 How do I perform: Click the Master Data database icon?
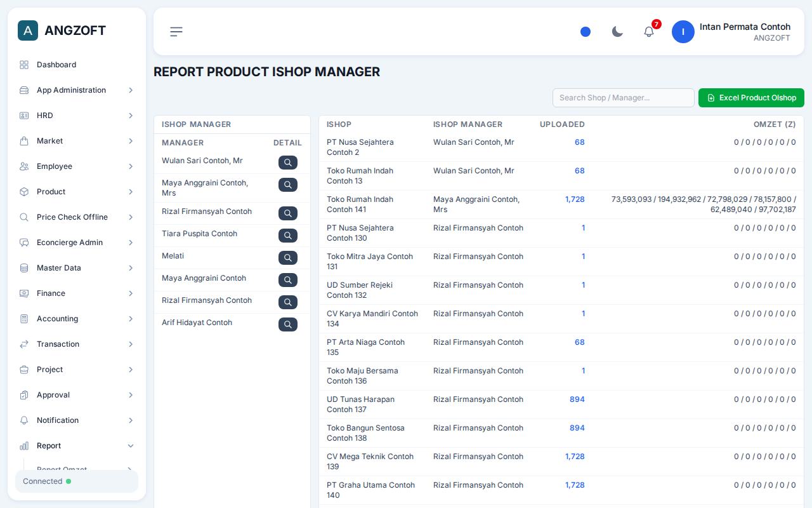pos(24,268)
